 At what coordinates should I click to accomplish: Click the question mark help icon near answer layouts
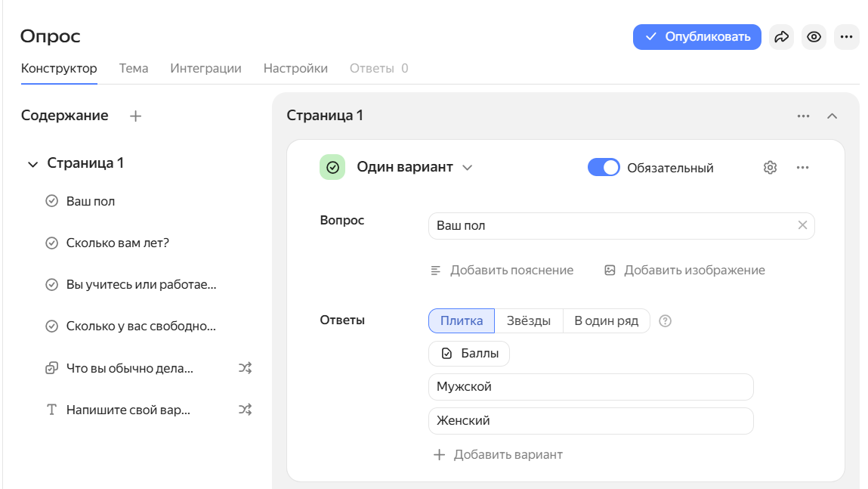point(665,320)
